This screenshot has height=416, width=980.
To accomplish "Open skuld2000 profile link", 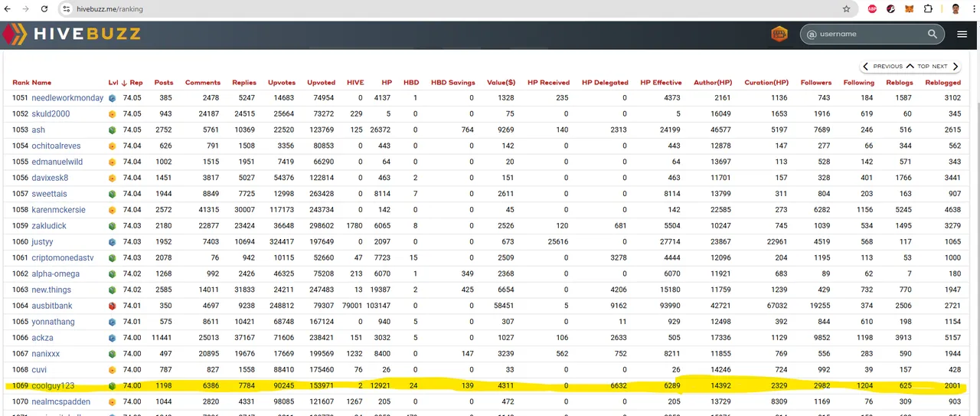I will [51, 114].
